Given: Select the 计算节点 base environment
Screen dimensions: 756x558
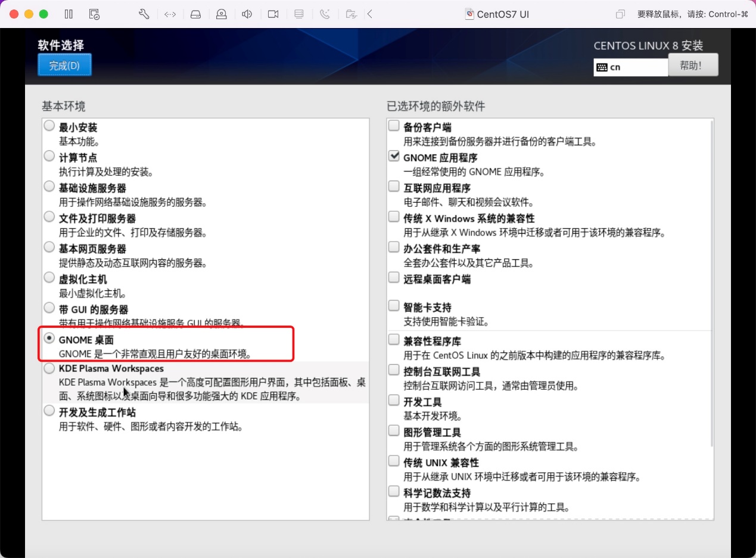Looking at the screenshot, I should 49,157.
